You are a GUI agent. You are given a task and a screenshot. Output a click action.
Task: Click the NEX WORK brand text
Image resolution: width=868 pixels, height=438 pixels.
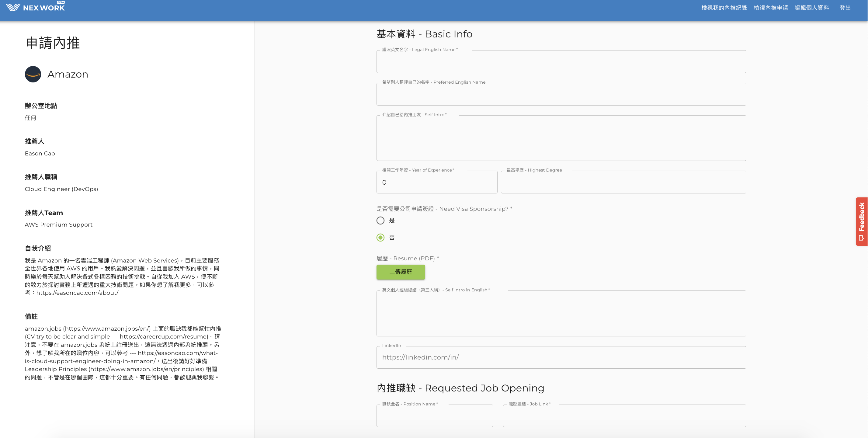44,8
